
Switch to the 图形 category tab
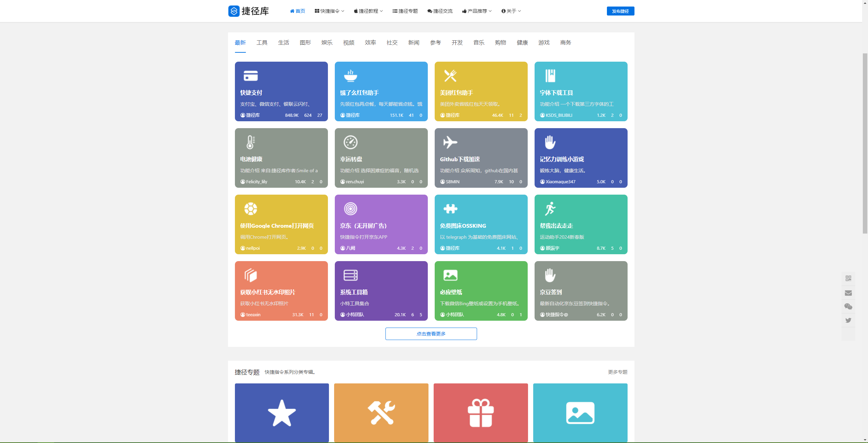tap(305, 43)
